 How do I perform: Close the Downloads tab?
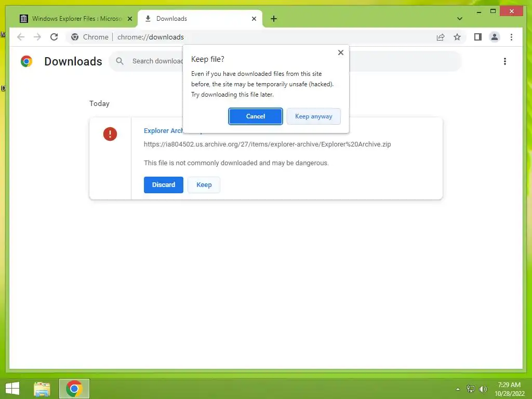click(254, 19)
